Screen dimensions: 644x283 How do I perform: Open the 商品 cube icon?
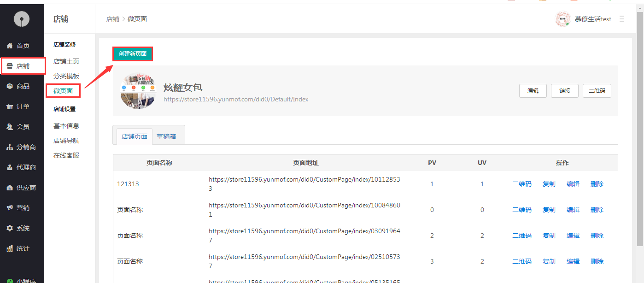click(10, 86)
